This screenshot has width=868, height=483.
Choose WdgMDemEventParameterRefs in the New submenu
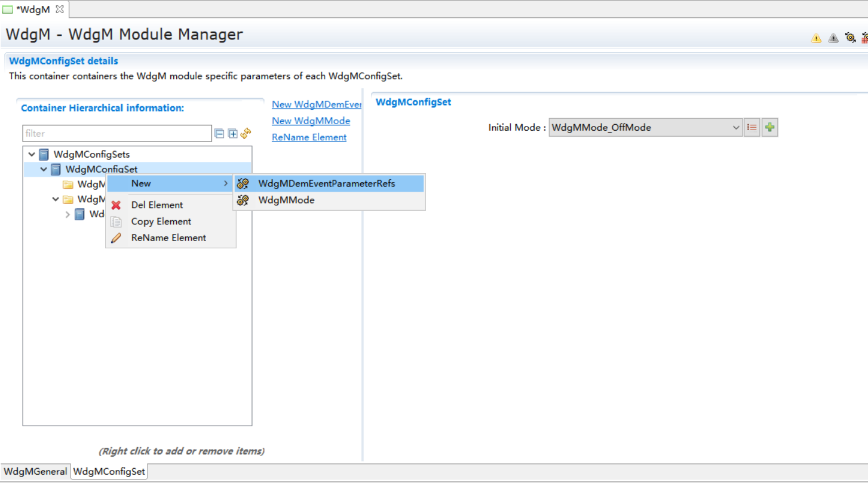tap(326, 184)
